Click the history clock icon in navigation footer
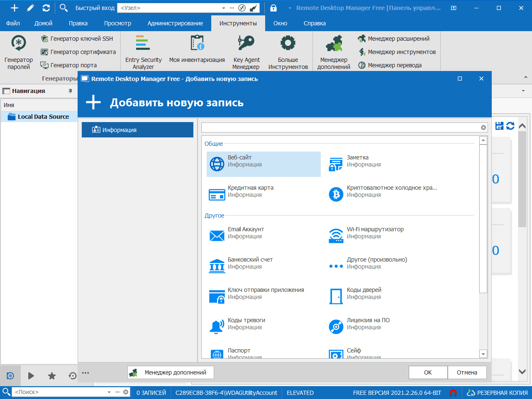The image size is (532, 399). [x=73, y=376]
